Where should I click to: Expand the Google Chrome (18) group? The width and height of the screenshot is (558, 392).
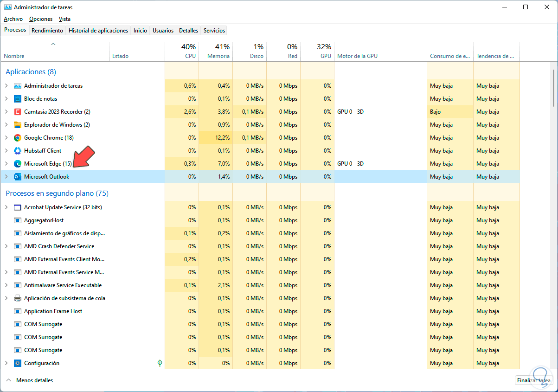(x=6, y=138)
